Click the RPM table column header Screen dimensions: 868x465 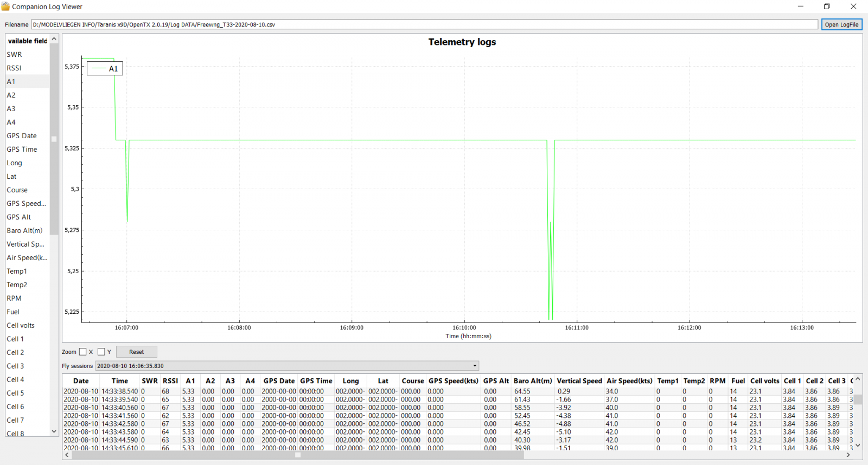point(718,381)
